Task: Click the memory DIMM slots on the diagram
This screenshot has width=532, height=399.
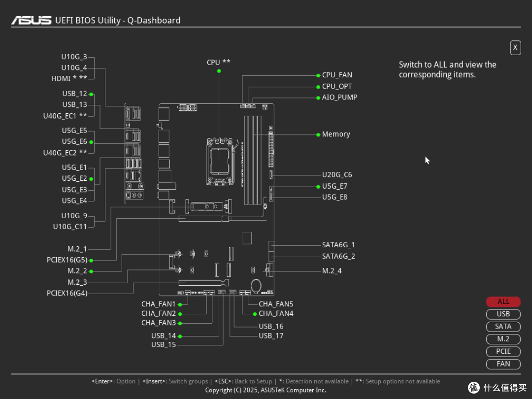Action: point(253,160)
